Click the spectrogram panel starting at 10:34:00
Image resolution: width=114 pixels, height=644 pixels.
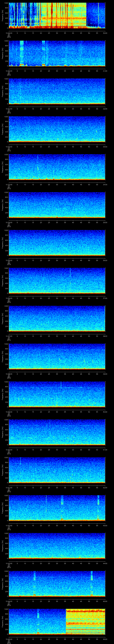(57, 205)
